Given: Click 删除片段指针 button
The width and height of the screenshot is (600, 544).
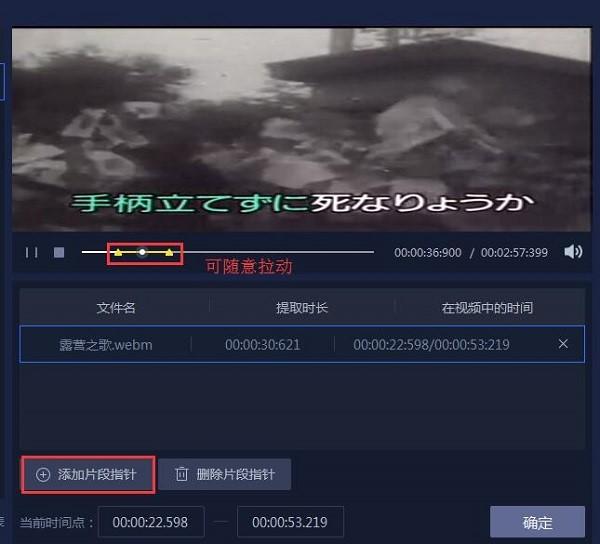Looking at the screenshot, I should coord(225,474).
